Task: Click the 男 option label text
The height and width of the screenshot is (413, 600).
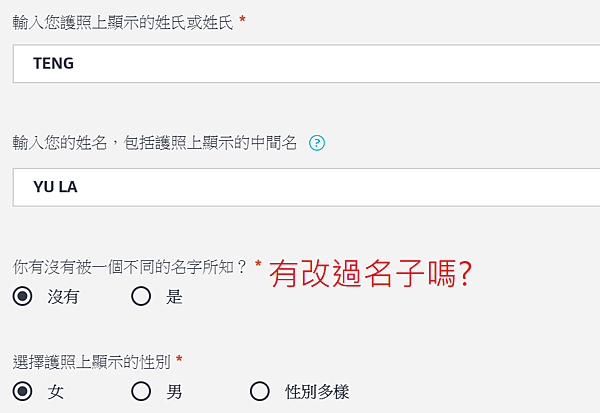Action: coord(174,392)
